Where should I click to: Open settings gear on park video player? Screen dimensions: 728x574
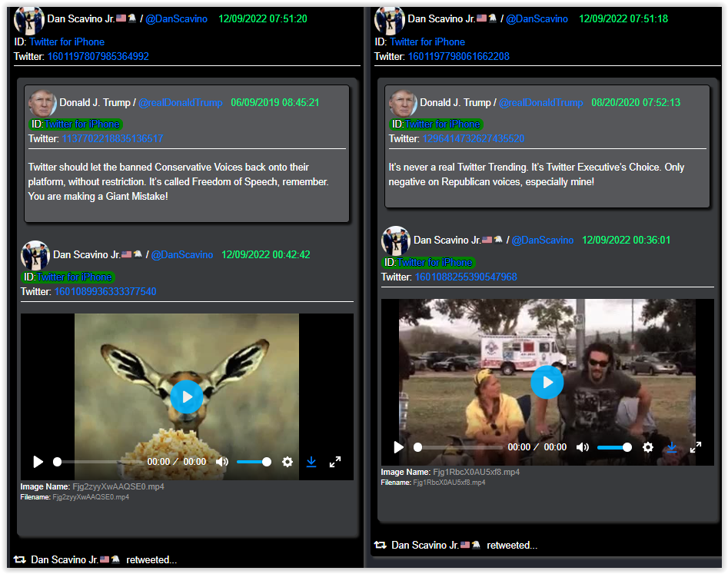tap(648, 447)
